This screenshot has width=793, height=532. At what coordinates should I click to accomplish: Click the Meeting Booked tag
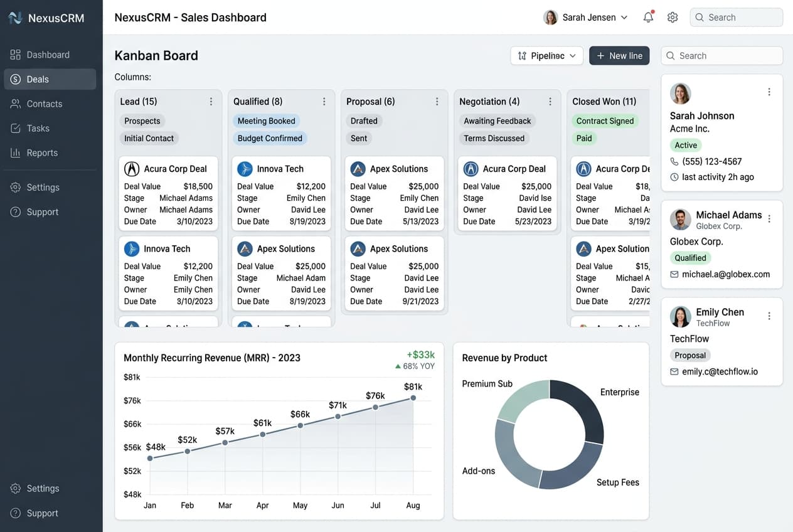pos(266,121)
